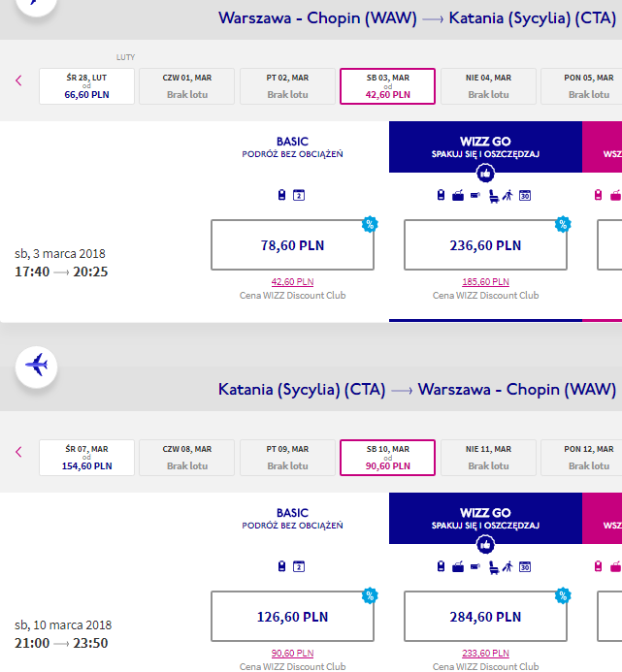Click the thumbs-up icon in return WIZZ GO header
The width and height of the screenshot is (622, 672).
[x=485, y=545]
